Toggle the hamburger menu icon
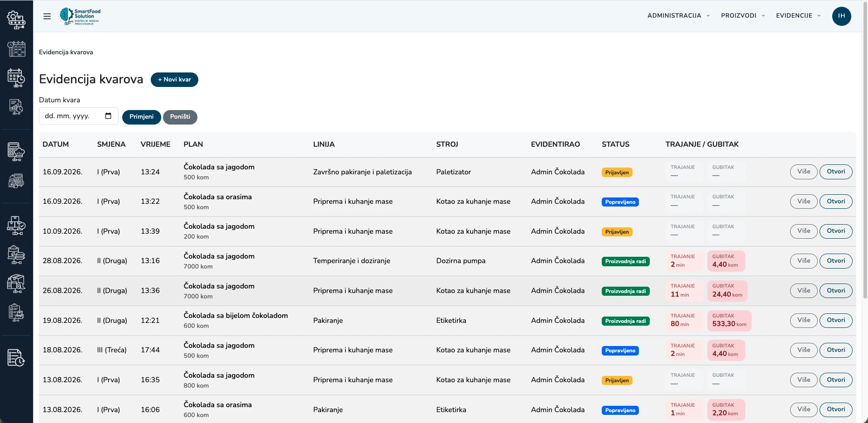This screenshot has width=868, height=423. [x=47, y=16]
